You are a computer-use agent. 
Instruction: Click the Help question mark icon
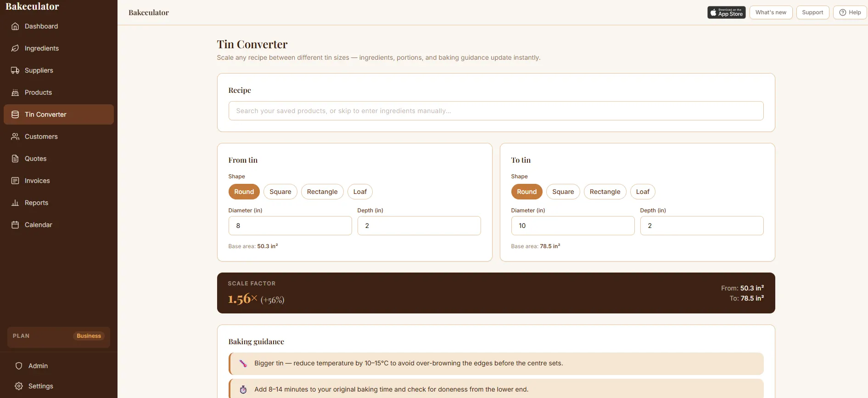[843, 12]
